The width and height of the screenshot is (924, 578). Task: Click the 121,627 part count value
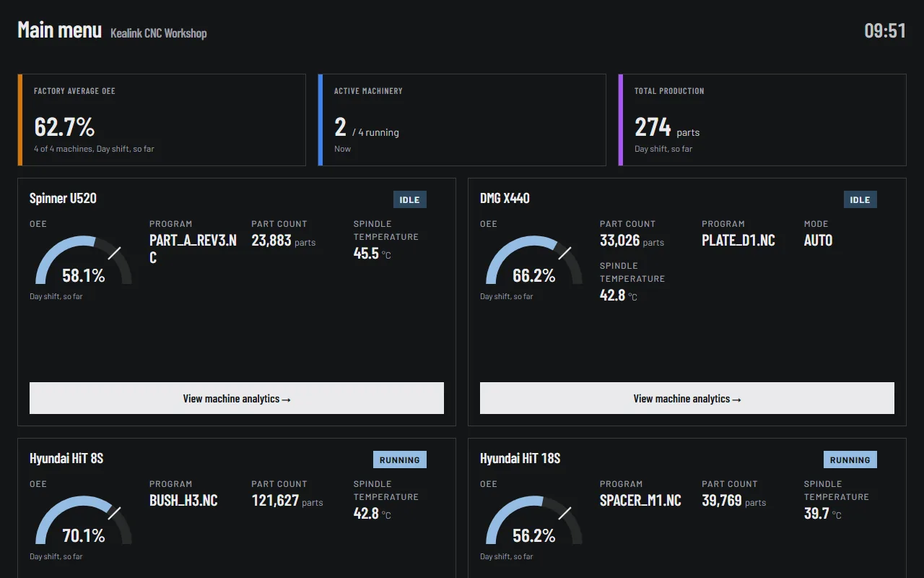click(x=275, y=501)
